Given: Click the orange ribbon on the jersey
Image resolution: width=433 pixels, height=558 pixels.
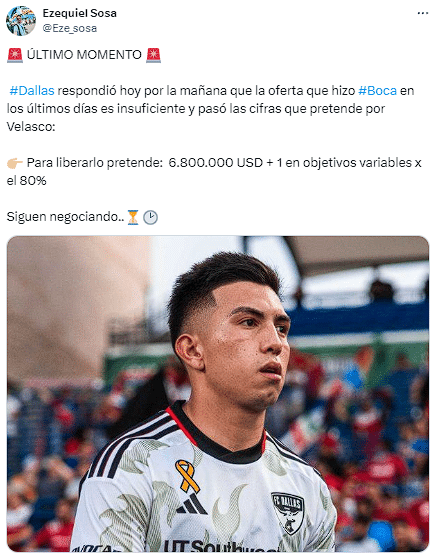Looking at the screenshot, I should click(x=187, y=475).
